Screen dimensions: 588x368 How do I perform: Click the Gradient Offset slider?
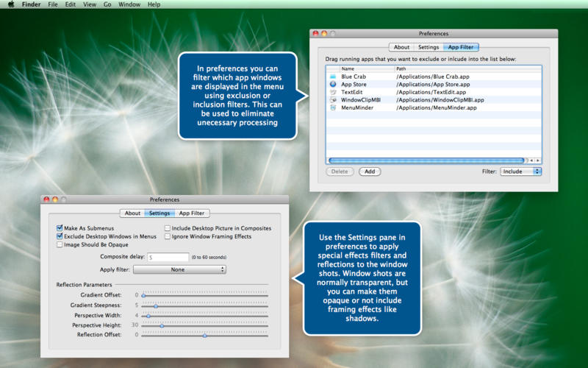[x=205, y=295]
